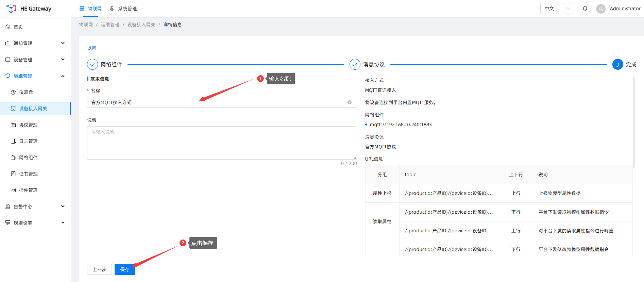
Task: Click the 读取属性 group cell
Action: point(382,221)
